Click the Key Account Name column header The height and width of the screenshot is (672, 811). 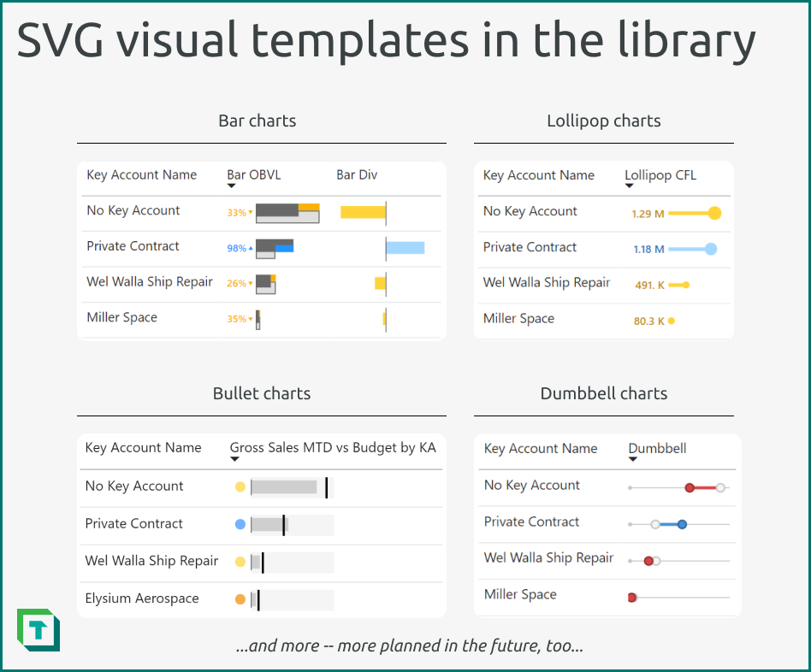point(141,174)
